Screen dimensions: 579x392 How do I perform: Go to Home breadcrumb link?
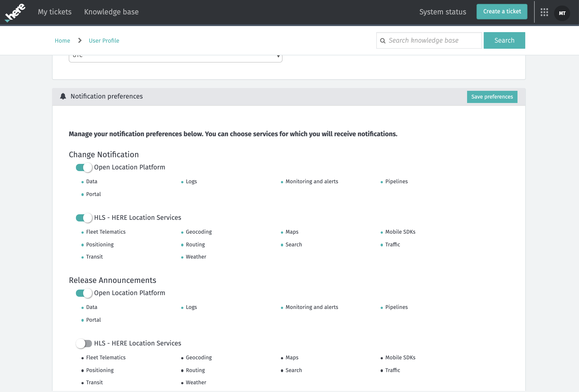point(62,41)
